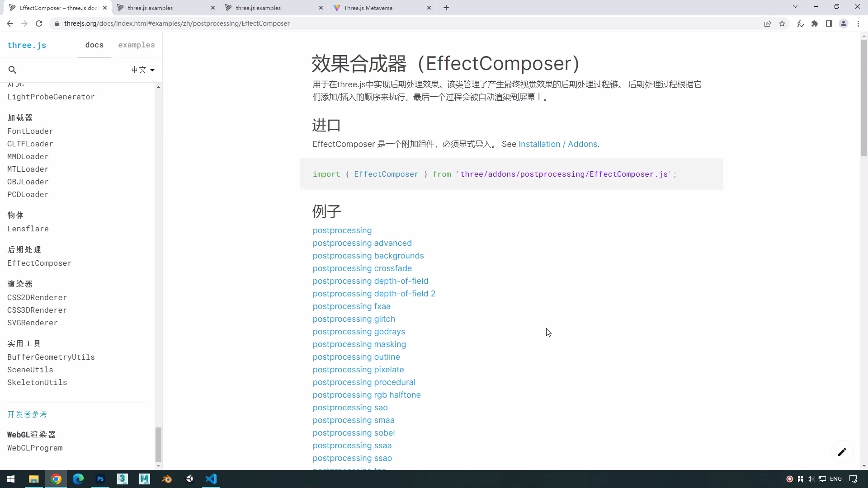Open the browser side panel icon

830,23
